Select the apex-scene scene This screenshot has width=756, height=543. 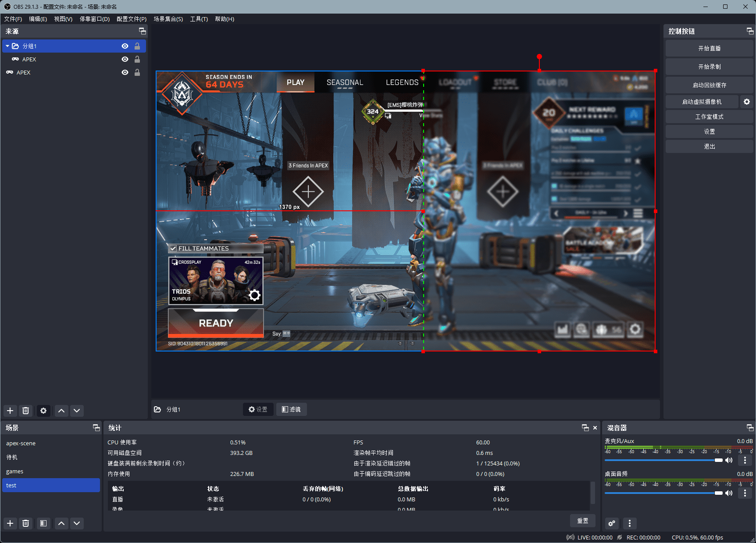point(51,443)
